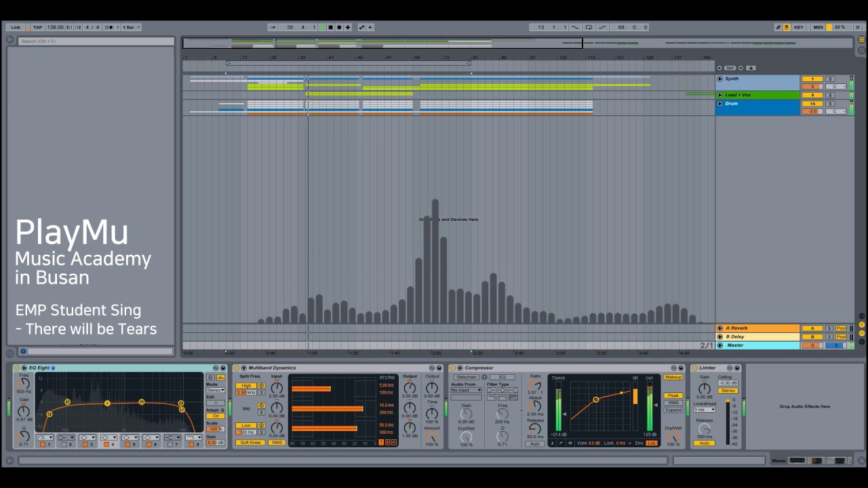The height and width of the screenshot is (488, 868).
Task: Unfold the Lead + Vox track
Action: [720, 95]
